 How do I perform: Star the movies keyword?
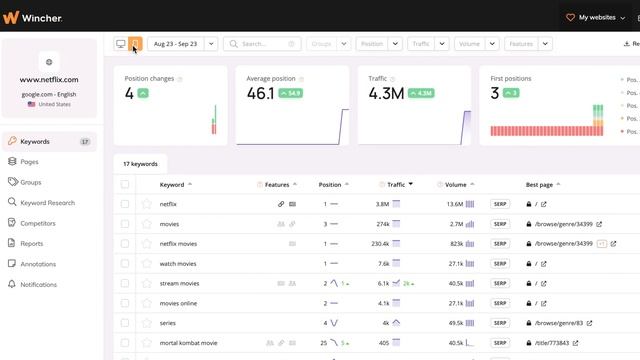click(147, 224)
